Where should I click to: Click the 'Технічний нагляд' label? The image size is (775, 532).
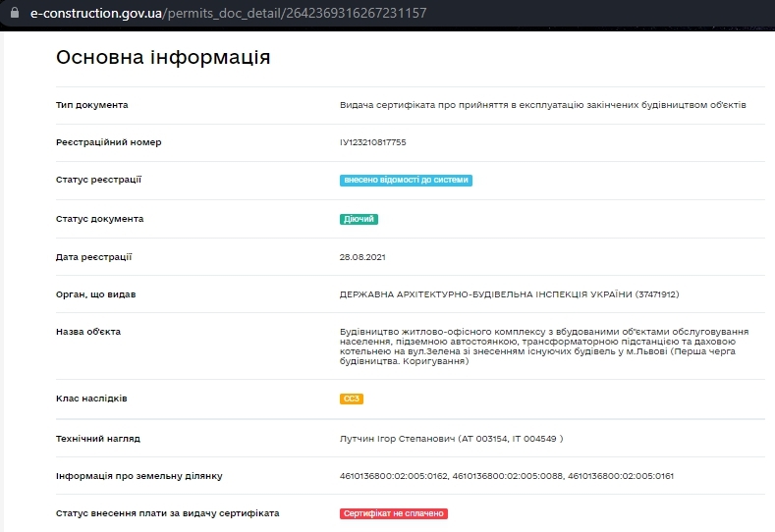point(98,439)
